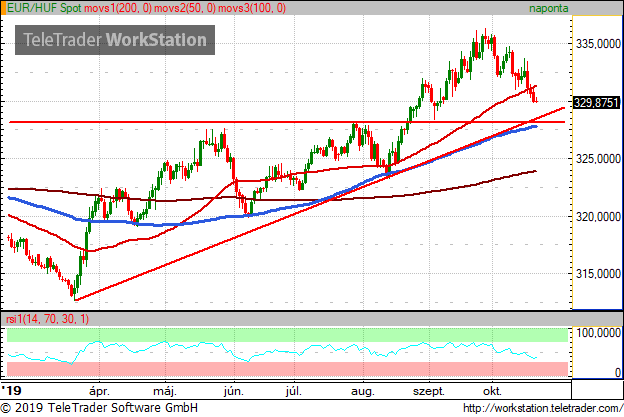The height and width of the screenshot is (417, 624).
Task: Click the EUR/HUF Spot chart title
Action: [44, 8]
